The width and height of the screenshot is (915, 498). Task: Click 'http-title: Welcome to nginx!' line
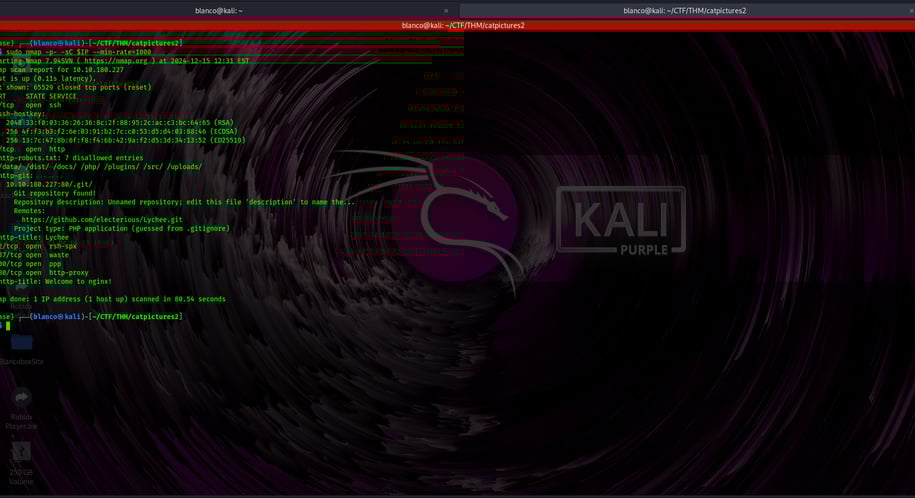click(55, 281)
